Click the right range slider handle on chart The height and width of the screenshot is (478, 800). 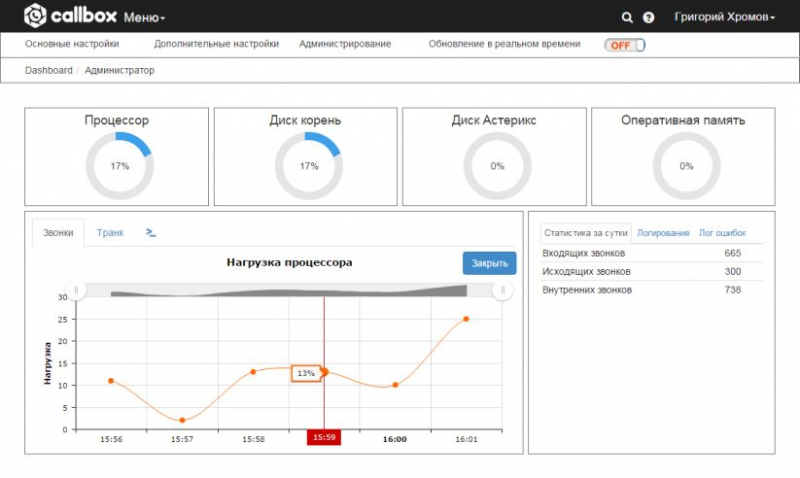point(502,290)
